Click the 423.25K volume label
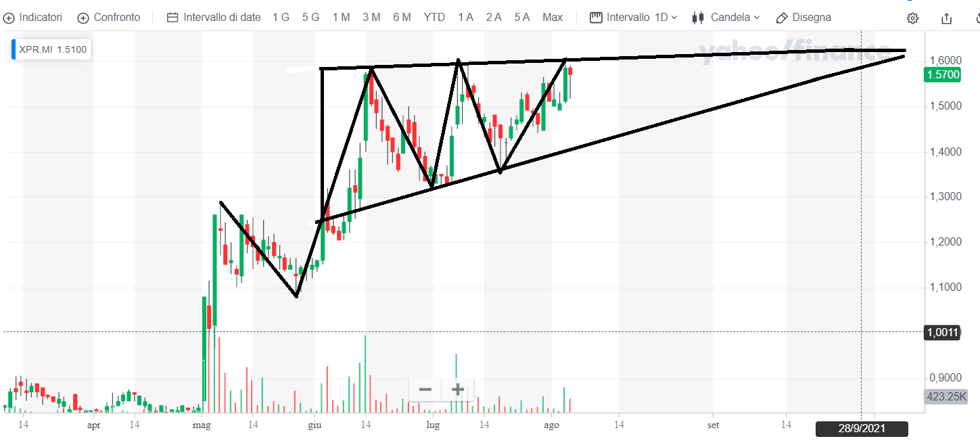 (x=946, y=397)
